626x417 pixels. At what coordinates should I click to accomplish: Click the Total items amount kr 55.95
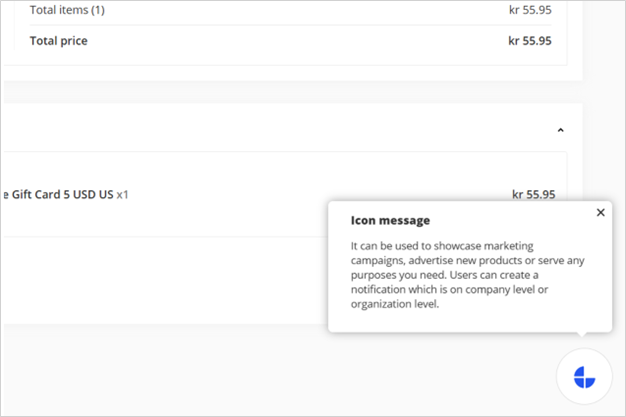tap(529, 10)
